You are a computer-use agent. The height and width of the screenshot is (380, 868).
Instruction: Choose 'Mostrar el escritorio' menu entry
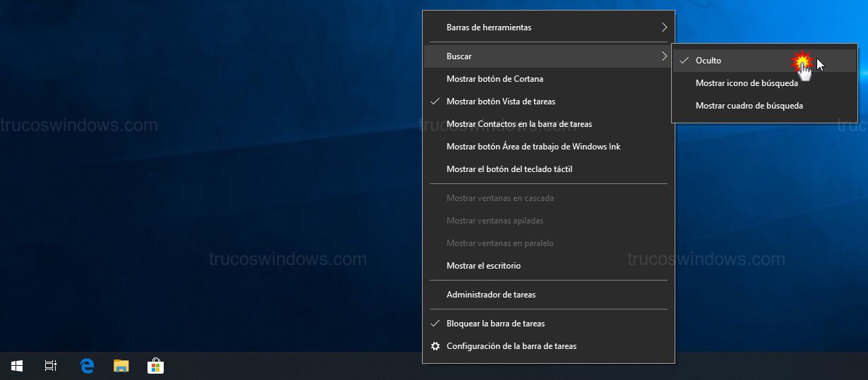483,266
